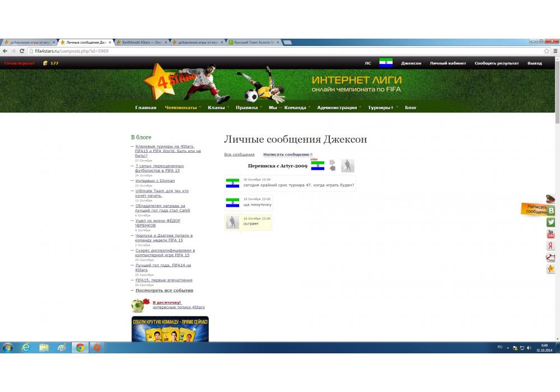The image size is (560, 392).
Task: Click the gold coin icon near 177
Action: [45, 63]
